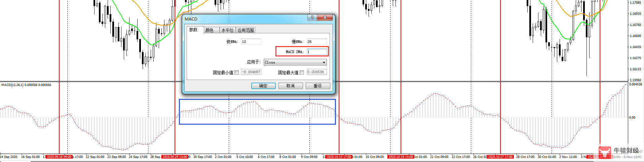644x162 pixels.
Task: Click the 15 Oct 09:00 date label
Action: 375,157
